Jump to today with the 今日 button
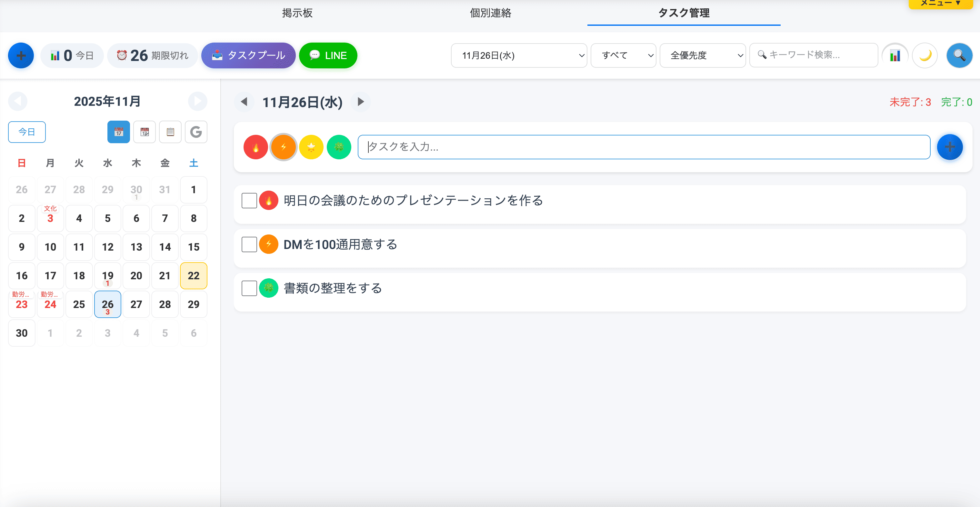Viewport: 980px width, 507px height. pos(27,132)
